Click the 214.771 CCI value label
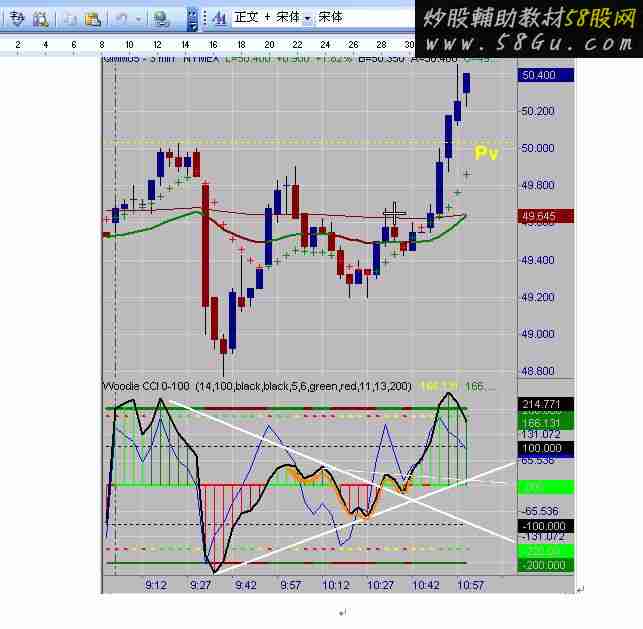Screen dimensions: 643x629 click(545, 404)
